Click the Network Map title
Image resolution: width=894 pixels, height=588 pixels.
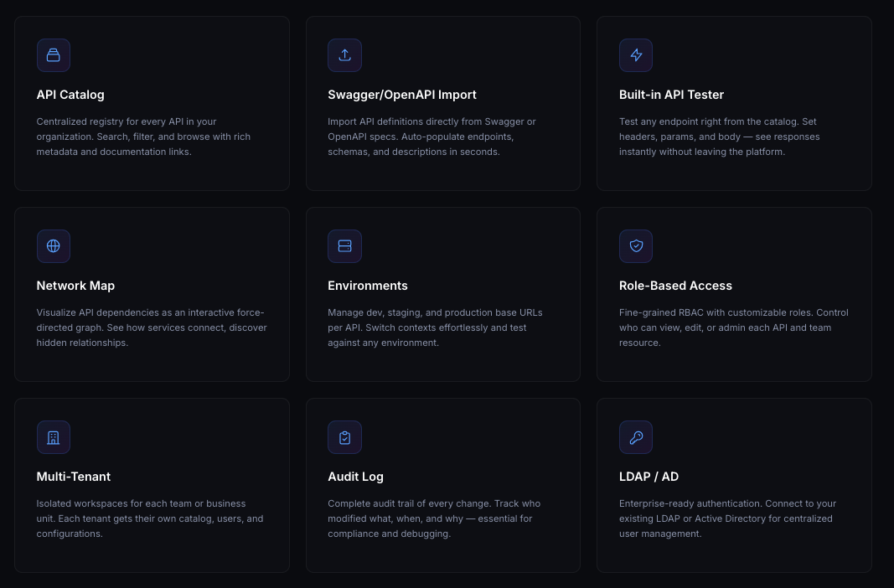[x=75, y=286]
